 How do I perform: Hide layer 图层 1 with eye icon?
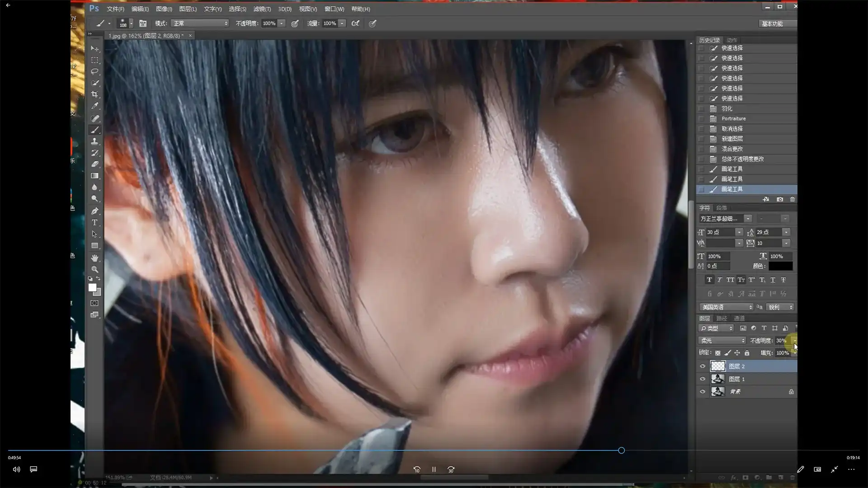click(703, 379)
